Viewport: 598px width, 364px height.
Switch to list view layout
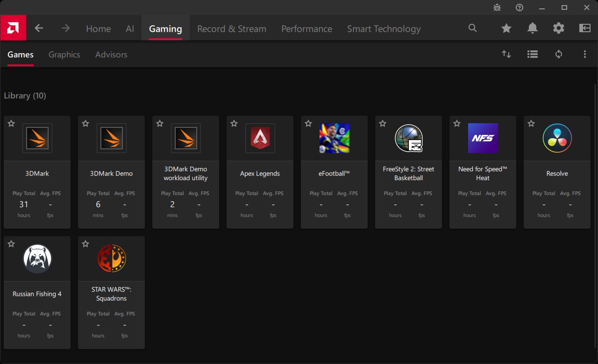pyautogui.click(x=532, y=55)
